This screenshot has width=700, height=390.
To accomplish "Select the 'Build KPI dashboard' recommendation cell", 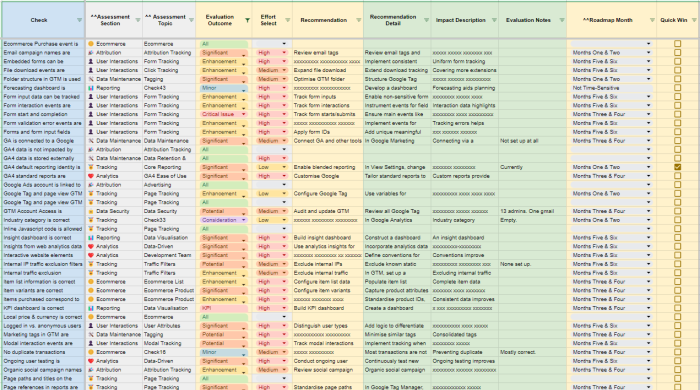I will (x=328, y=308).
